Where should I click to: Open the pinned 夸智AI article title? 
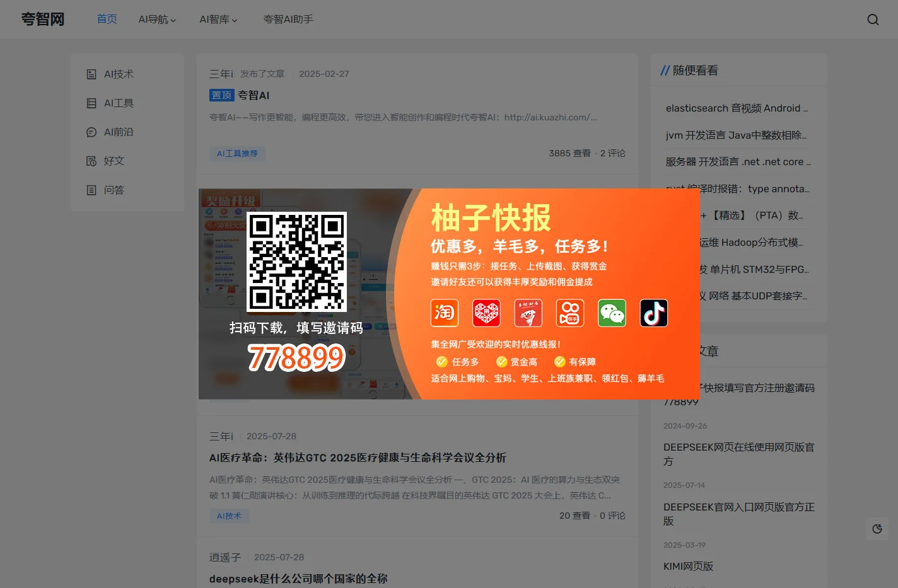[x=254, y=95]
